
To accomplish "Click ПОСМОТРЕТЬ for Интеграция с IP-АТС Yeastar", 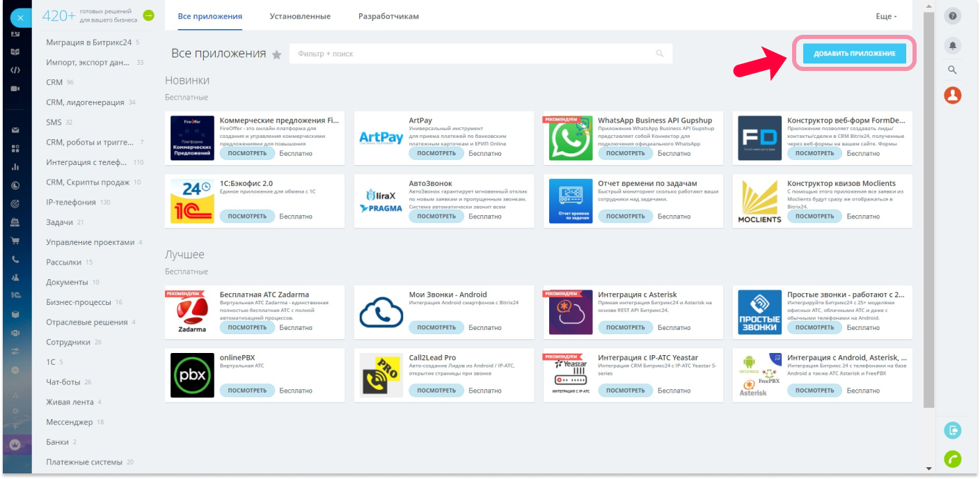I will pos(625,391).
